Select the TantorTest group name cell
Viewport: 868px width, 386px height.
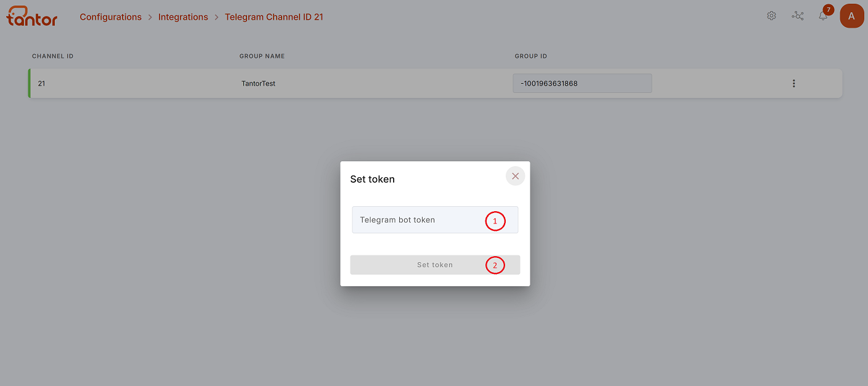point(258,83)
